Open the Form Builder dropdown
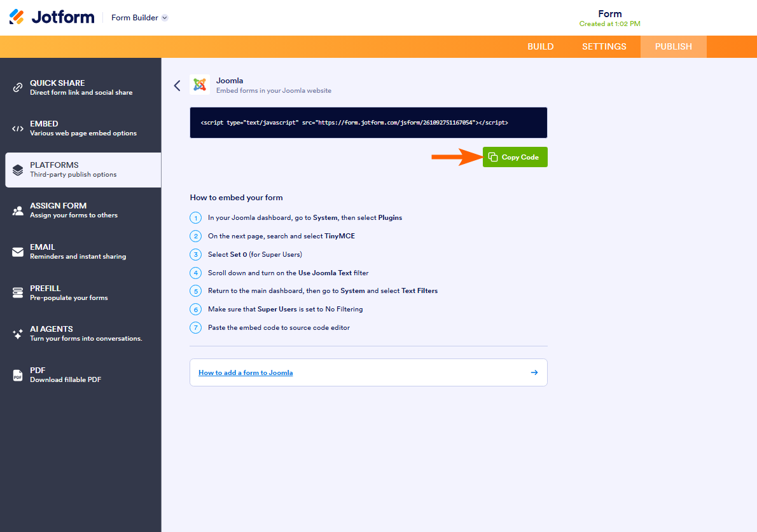 pyautogui.click(x=139, y=17)
